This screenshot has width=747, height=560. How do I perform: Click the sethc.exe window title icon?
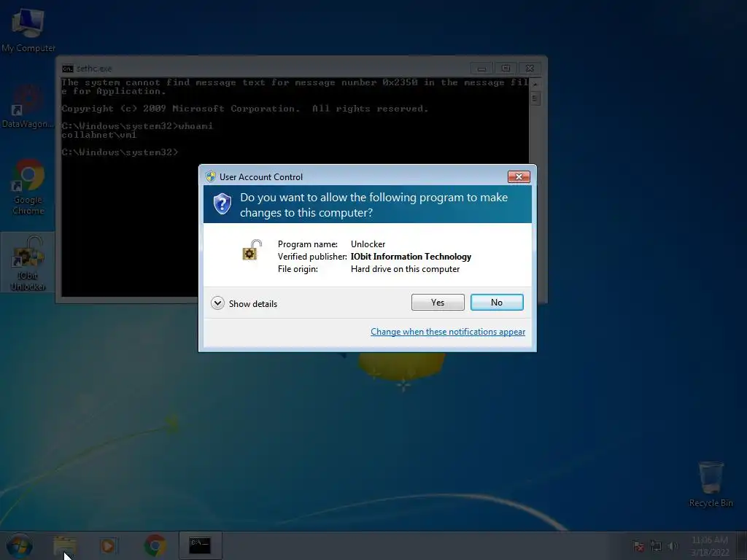click(x=68, y=69)
